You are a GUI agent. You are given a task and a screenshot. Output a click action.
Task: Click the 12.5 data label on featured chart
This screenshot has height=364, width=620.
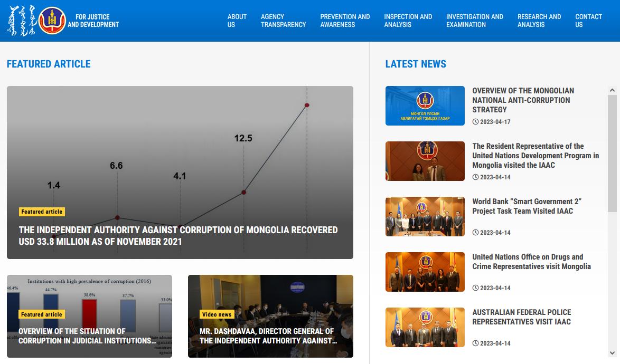243,138
